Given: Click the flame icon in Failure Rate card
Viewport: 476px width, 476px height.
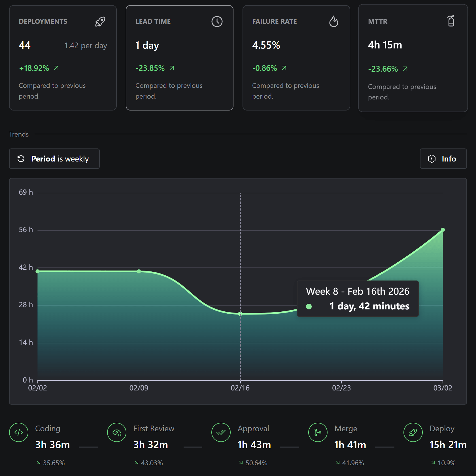Looking at the screenshot, I should pyautogui.click(x=334, y=21).
